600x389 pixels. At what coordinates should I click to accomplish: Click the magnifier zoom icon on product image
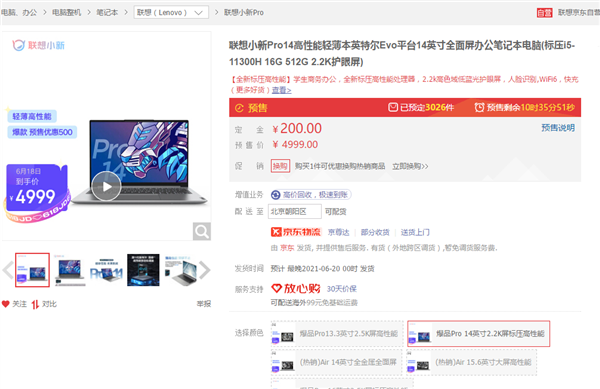coord(202,231)
